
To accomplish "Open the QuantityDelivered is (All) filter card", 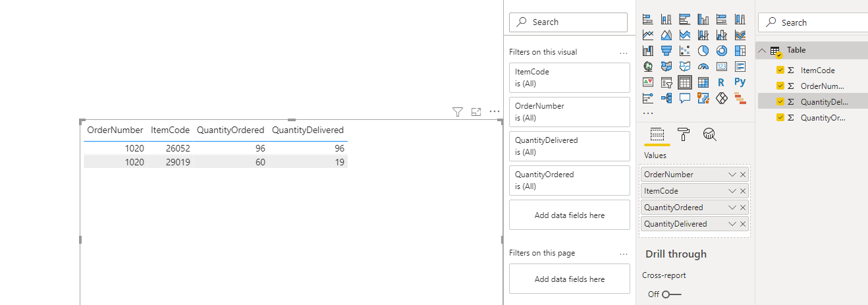I will (x=570, y=146).
